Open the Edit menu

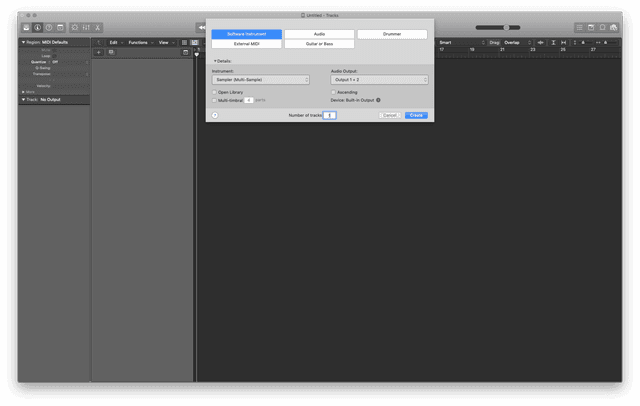point(116,42)
